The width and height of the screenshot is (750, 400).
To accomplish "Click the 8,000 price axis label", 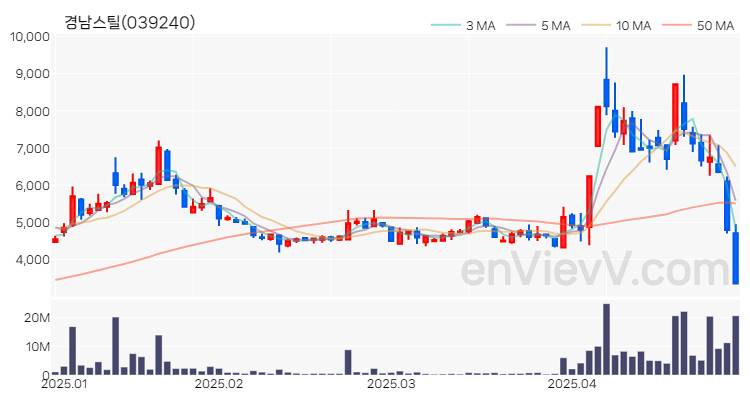I will pyautogui.click(x=33, y=111).
